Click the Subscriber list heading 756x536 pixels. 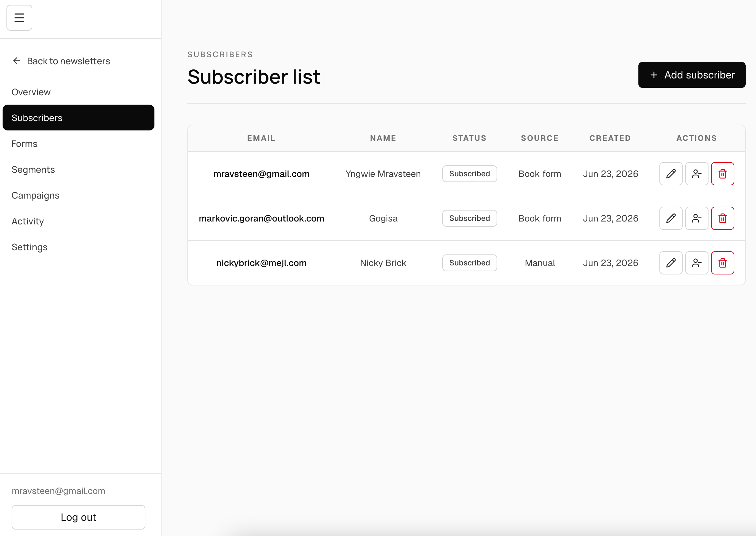[254, 77]
